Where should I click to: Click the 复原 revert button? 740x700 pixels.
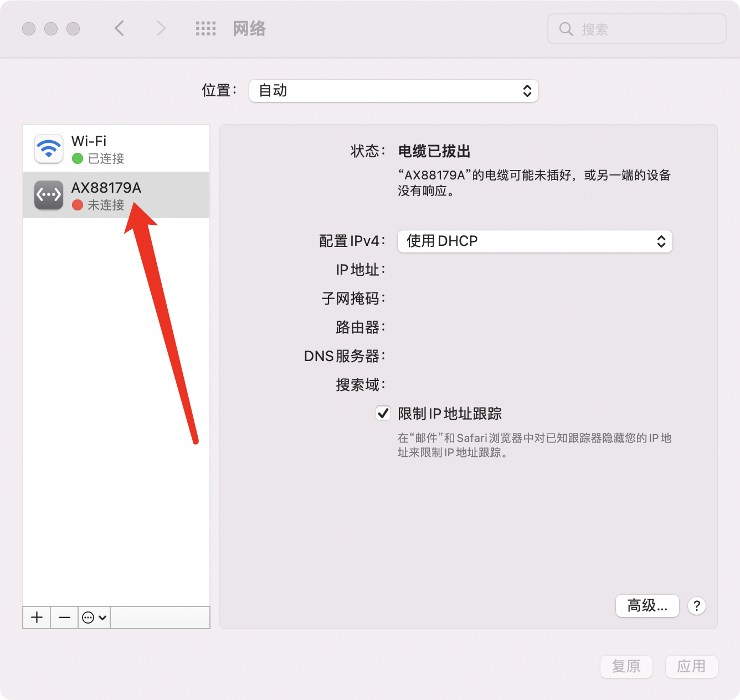(x=626, y=666)
